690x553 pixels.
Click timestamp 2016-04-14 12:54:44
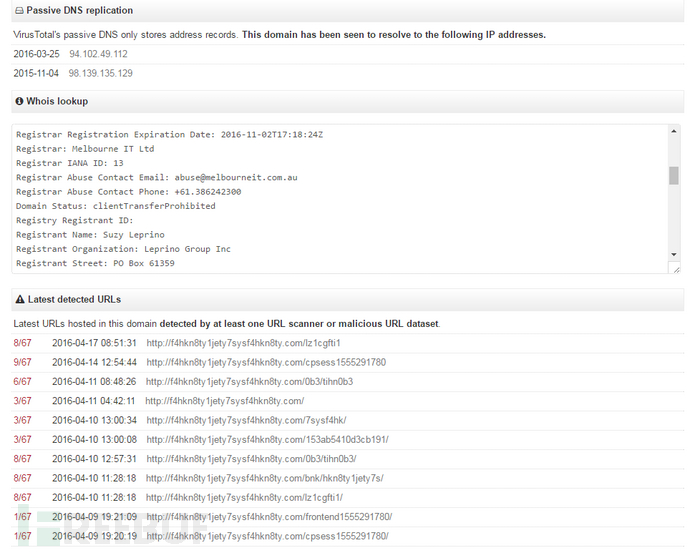tap(94, 363)
